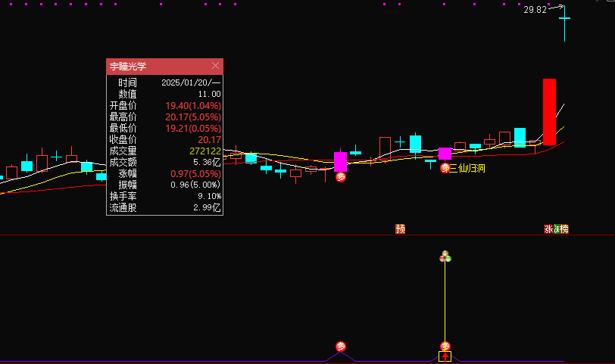
Task: Click the 换手率 row showing 9.10%
Action: click(164, 196)
